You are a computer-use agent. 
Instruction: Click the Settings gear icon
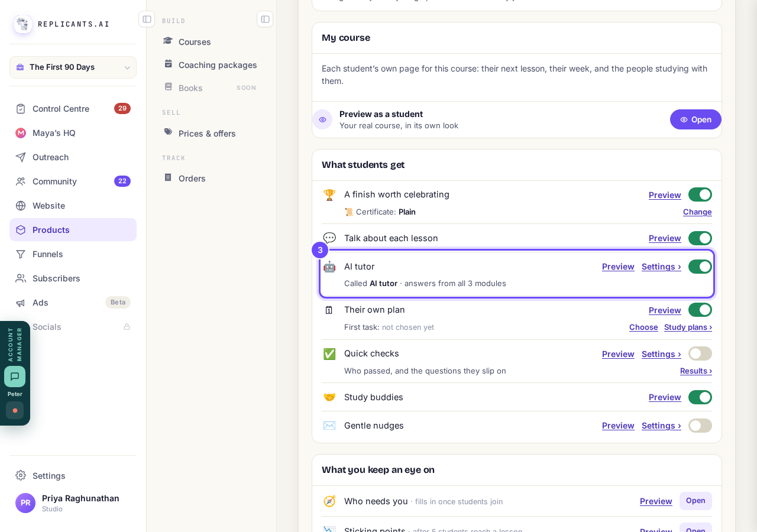[x=21, y=475]
